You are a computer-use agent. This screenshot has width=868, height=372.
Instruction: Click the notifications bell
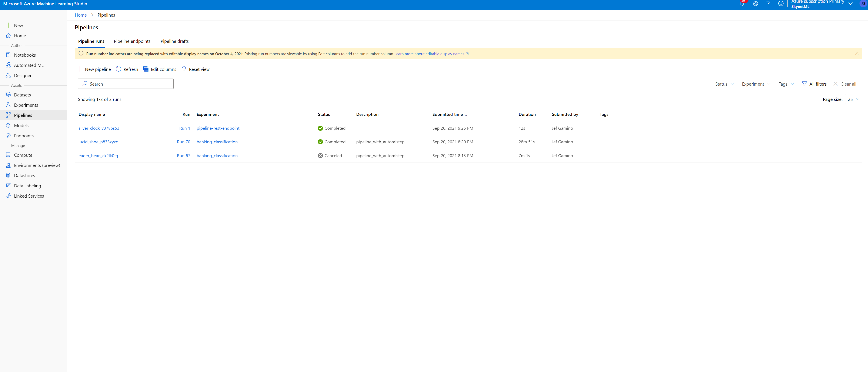[x=742, y=4]
